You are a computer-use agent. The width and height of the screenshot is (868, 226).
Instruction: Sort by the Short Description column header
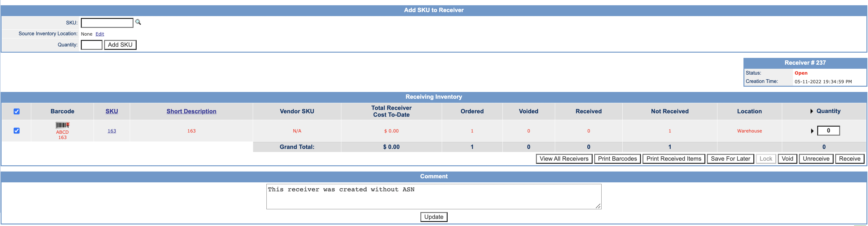(x=191, y=111)
